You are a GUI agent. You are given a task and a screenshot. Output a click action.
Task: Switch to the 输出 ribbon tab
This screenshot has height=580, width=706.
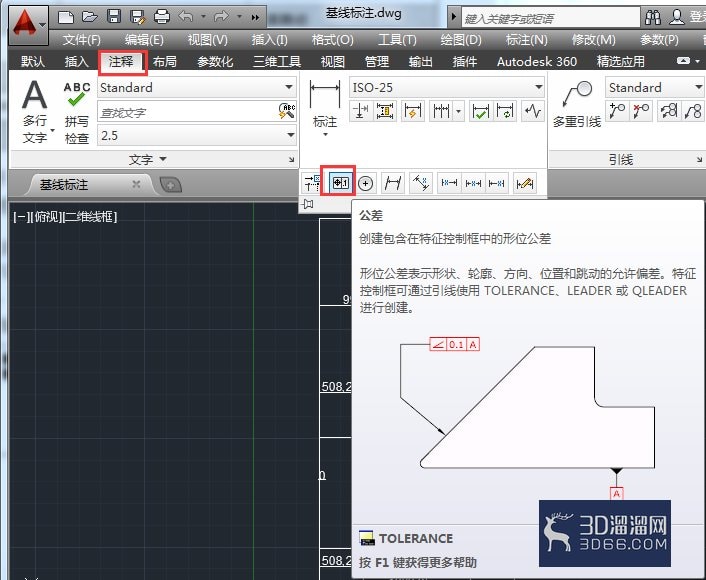pos(420,61)
